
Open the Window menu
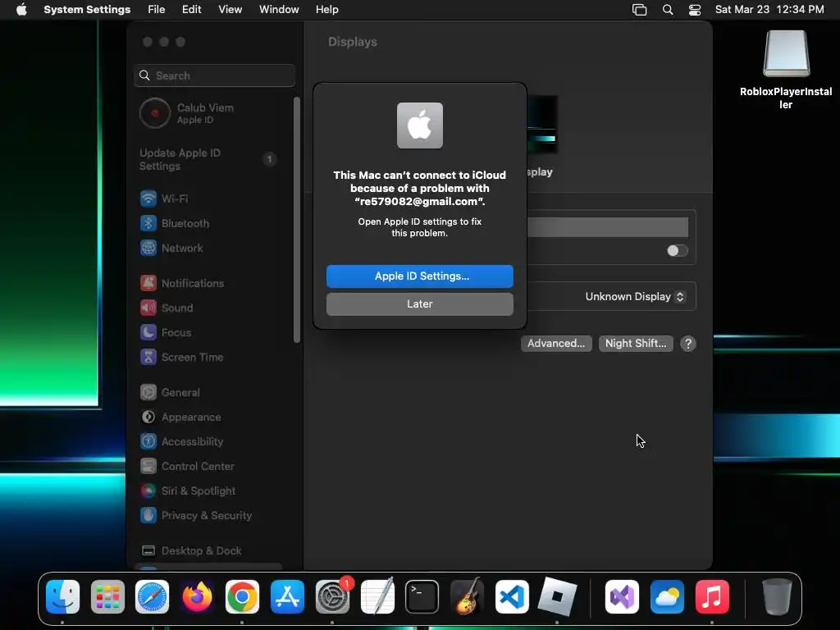point(279,10)
